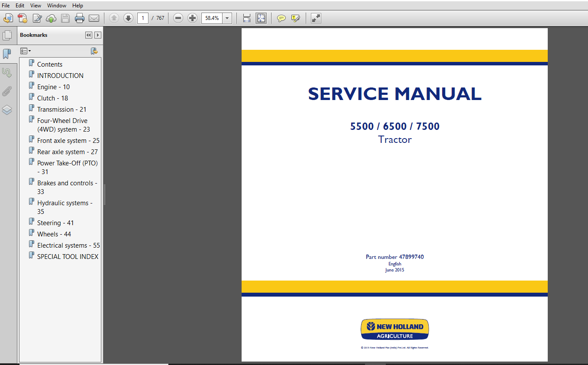
Task: Go to the next page with down arrow
Action: pos(128,18)
